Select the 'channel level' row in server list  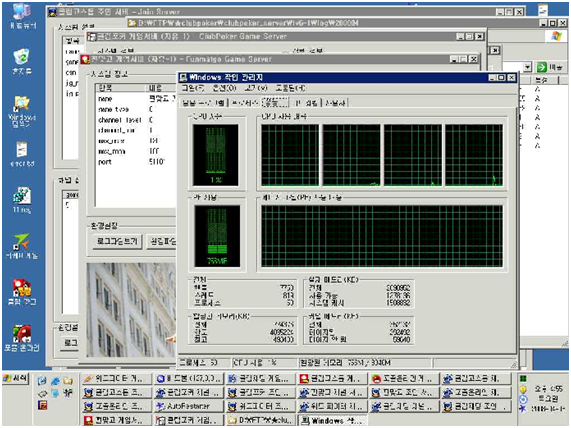[135, 120]
